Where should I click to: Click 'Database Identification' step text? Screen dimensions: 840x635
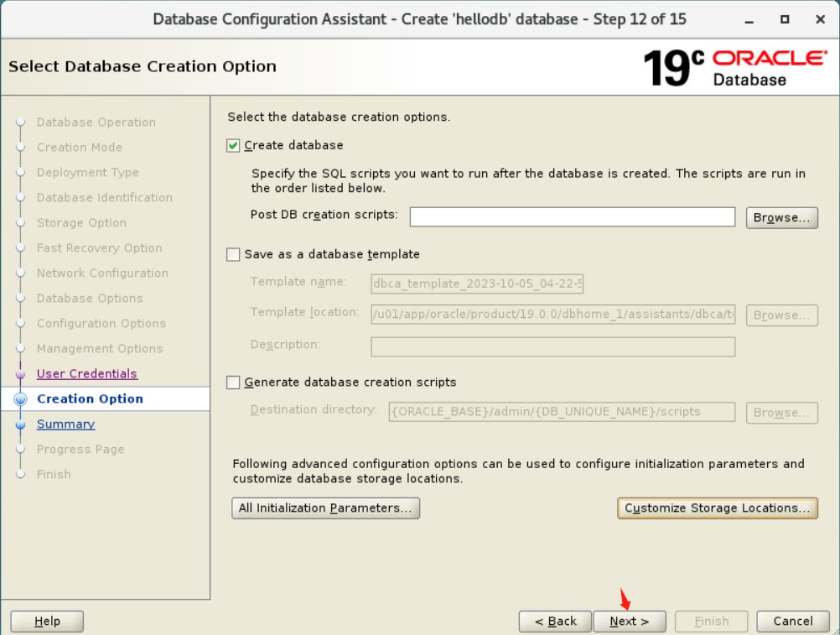(x=105, y=198)
